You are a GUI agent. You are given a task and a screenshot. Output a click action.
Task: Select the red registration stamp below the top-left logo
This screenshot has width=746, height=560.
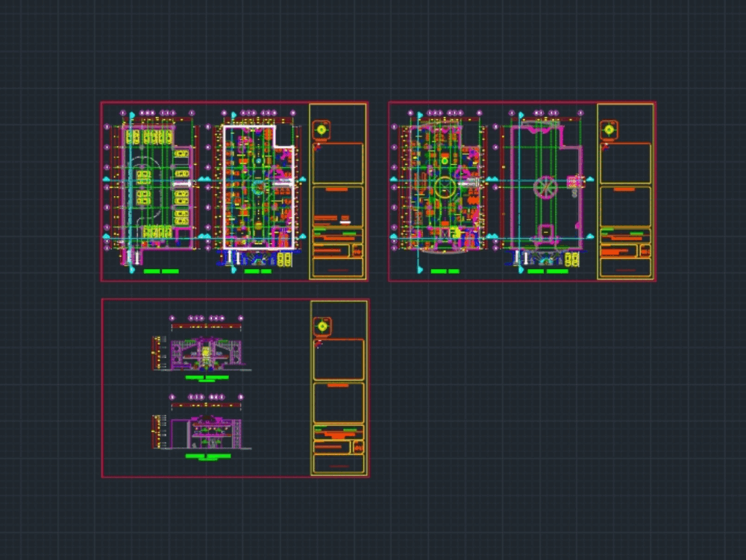pyautogui.click(x=319, y=147)
